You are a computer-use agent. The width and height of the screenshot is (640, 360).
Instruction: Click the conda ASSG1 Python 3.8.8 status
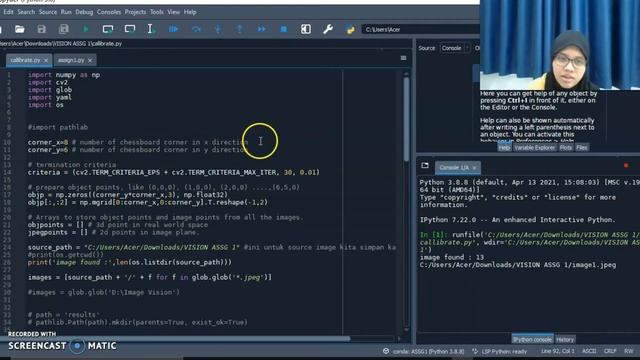[x=429, y=351]
